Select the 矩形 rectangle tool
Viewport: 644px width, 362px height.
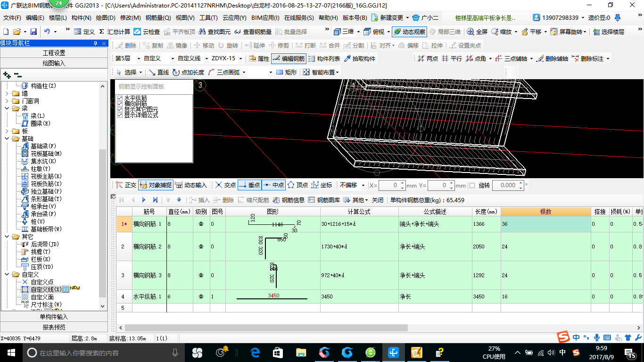coord(287,72)
